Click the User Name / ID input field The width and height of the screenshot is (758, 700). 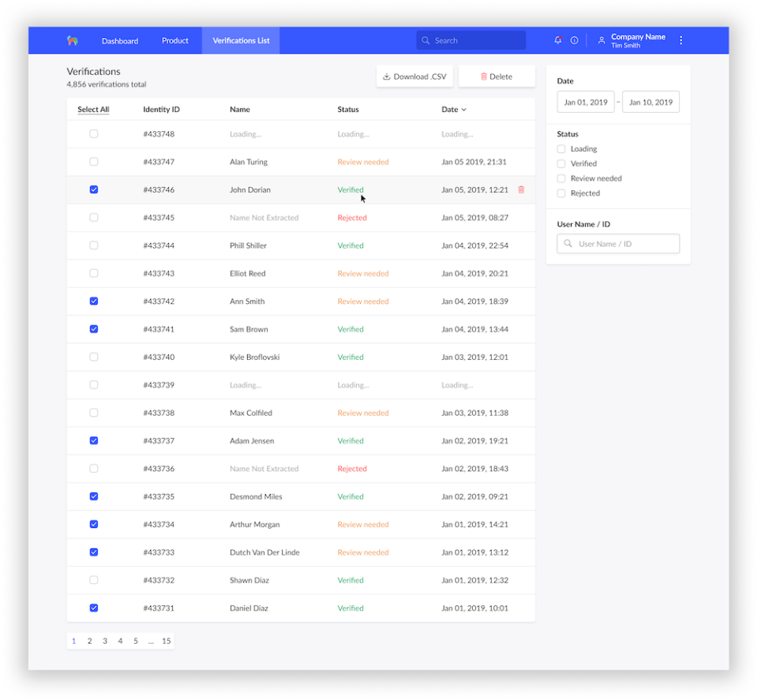624,244
